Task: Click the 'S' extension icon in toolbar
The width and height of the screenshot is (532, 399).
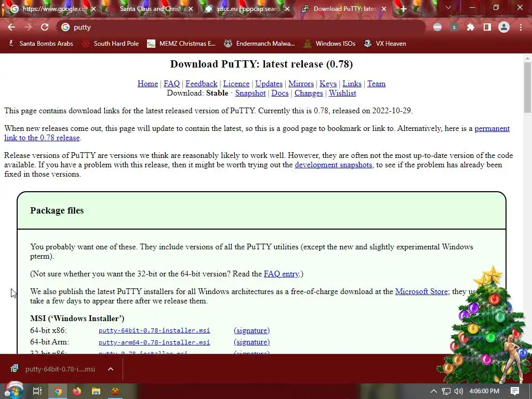Action: (454, 27)
